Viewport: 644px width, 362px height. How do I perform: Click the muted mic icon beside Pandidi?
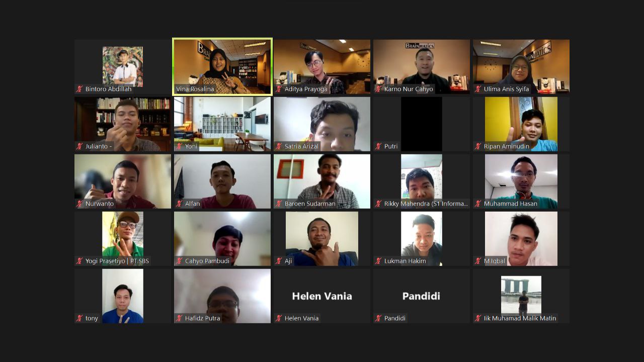[378, 318]
